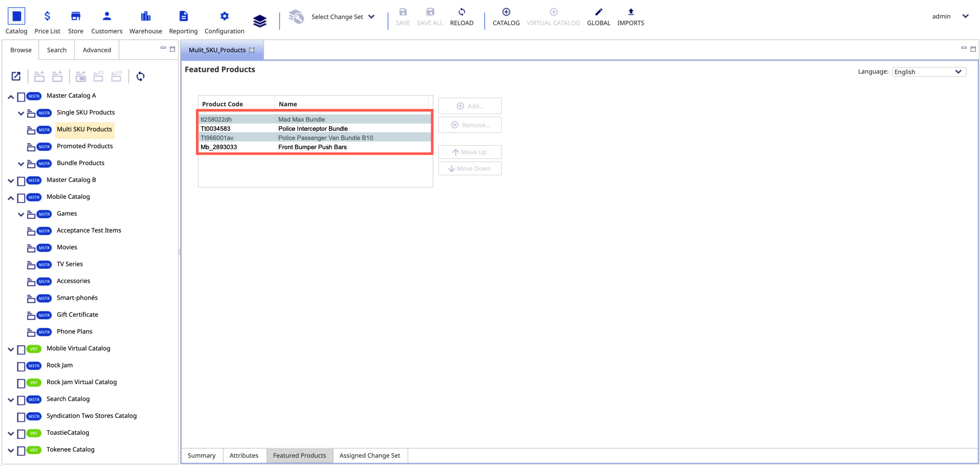Click the Imports upload icon

(630, 12)
